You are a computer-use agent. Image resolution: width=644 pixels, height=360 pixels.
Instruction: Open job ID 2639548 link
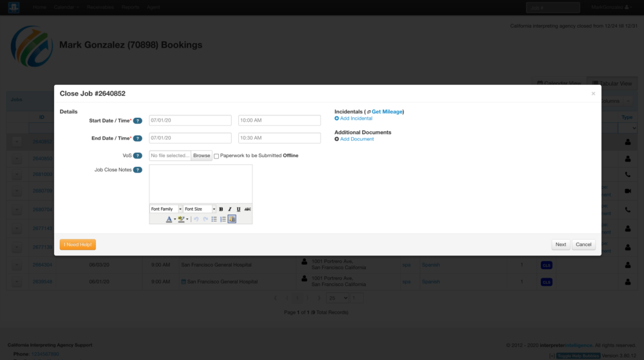[x=43, y=281]
